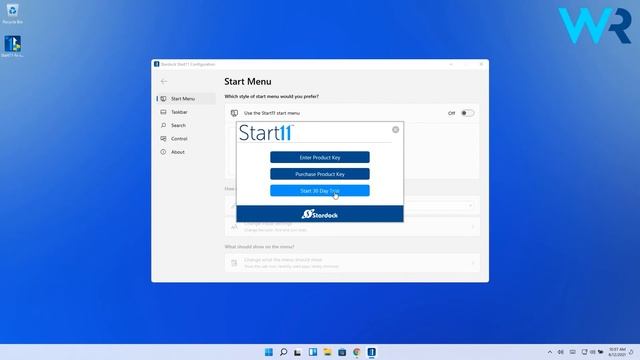Expand the Change what the menu should show row
640x360 pixels.
352,263
